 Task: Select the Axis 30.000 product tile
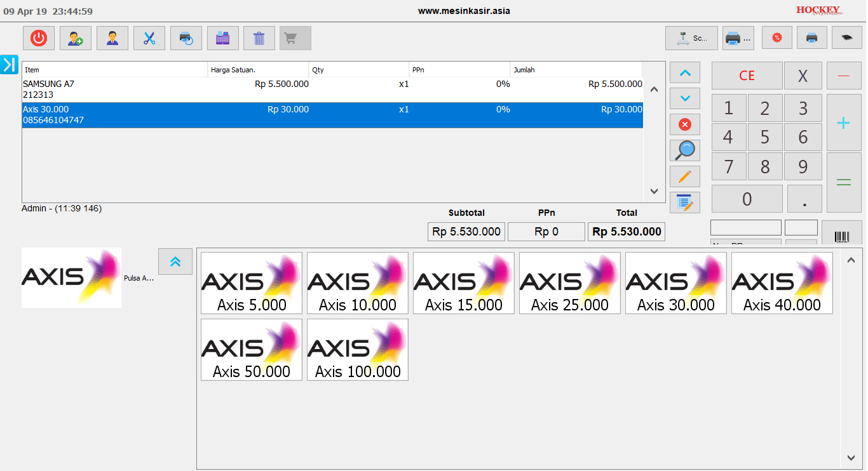(x=676, y=283)
